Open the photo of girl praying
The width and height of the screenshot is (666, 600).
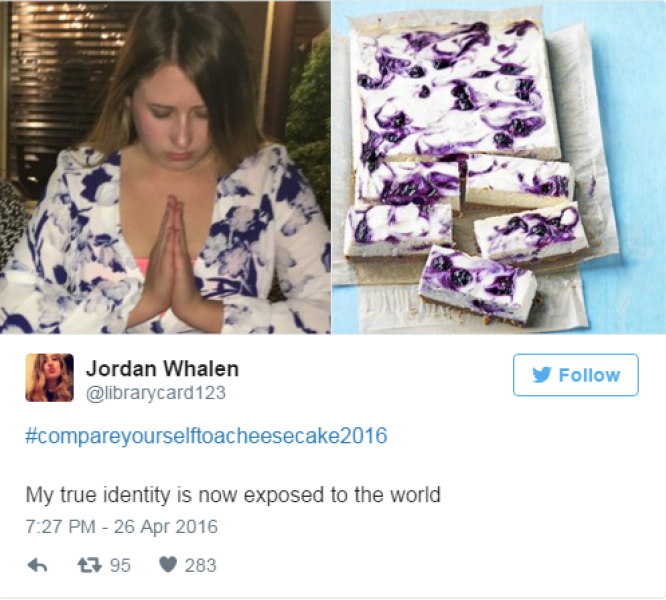(x=165, y=167)
